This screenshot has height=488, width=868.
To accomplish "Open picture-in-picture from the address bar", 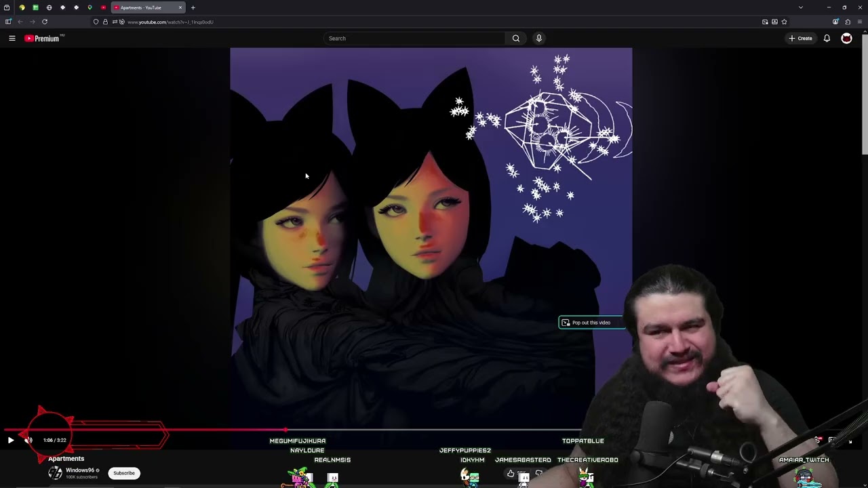I will pos(765,22).
